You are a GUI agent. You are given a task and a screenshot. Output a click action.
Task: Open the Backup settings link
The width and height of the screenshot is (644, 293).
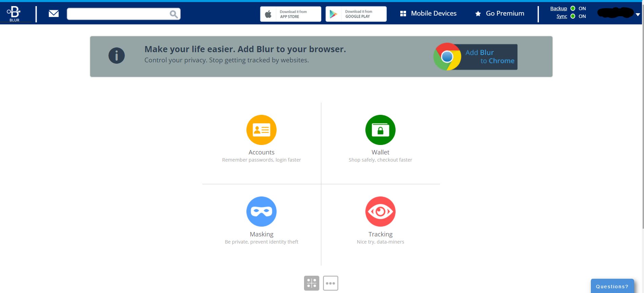[x=559, y=8]
